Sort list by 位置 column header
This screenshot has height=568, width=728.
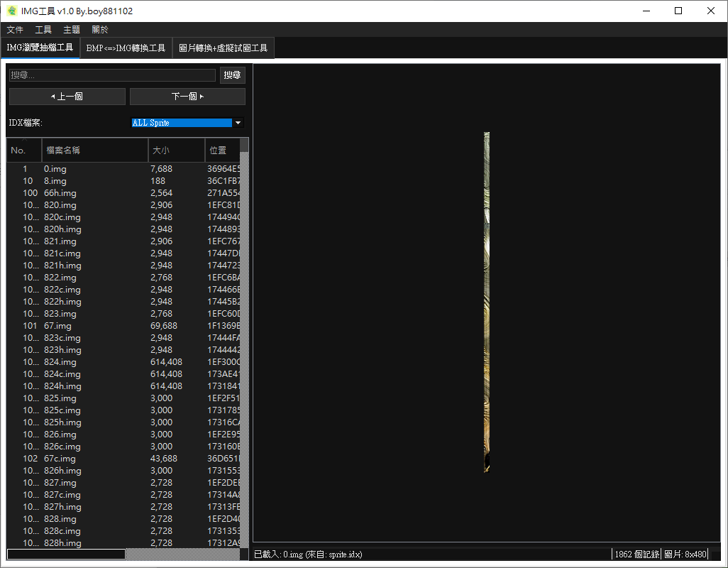[222, 150]
